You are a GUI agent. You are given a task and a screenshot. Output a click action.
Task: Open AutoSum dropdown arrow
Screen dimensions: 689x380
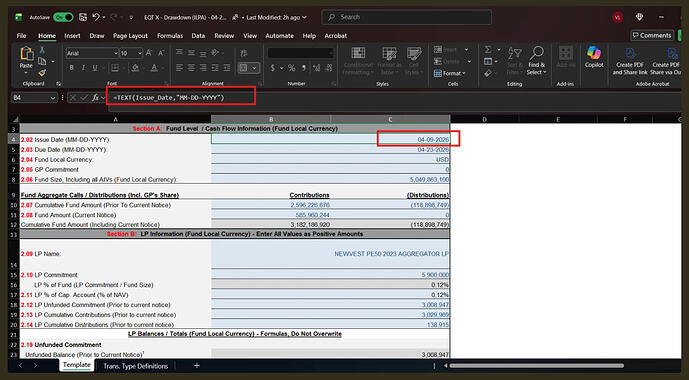pos(499,50)
